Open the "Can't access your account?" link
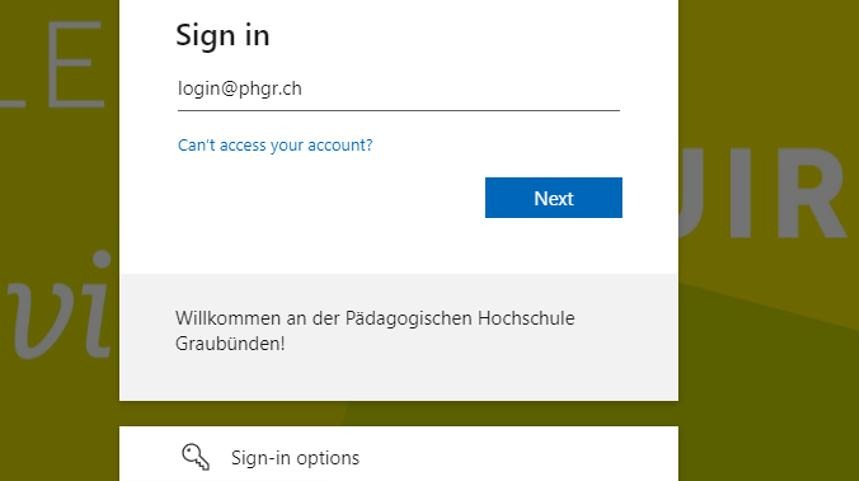Screen dimensions: 859x481 click(275, 145)
